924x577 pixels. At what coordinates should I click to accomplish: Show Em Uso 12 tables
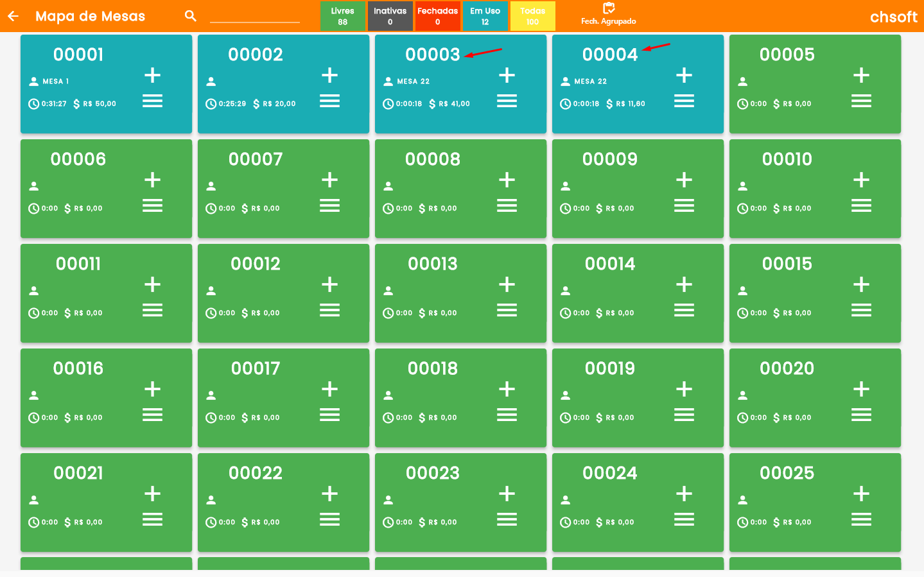[485, 16]
